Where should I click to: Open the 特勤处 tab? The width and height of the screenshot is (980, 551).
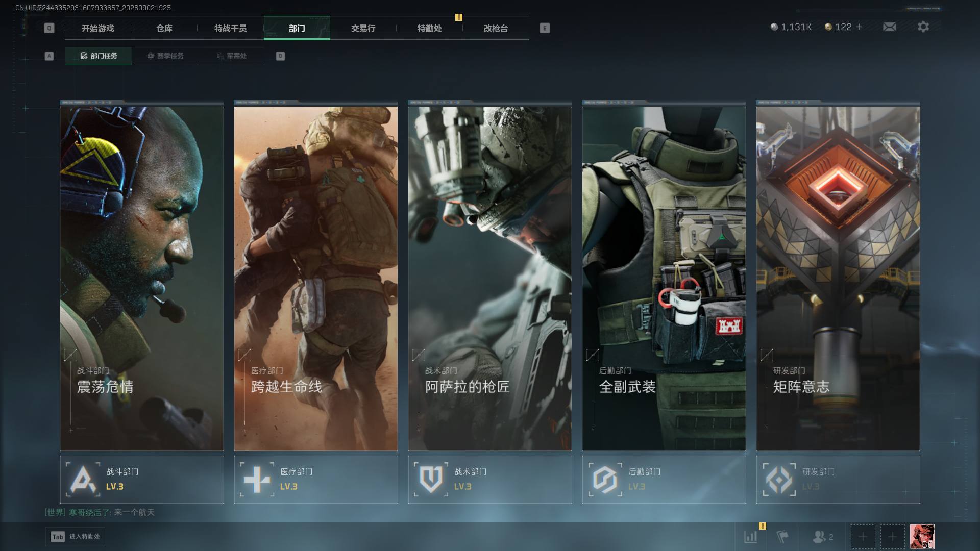point(430,28)
